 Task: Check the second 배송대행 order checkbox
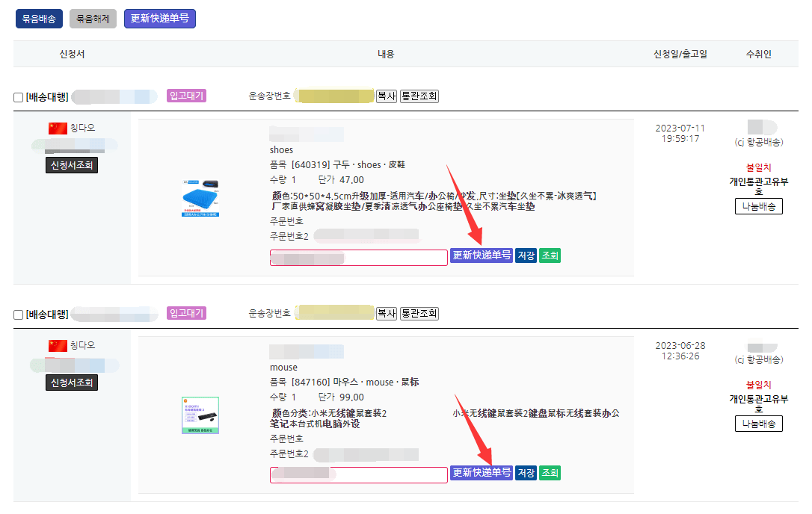pyautogui.click(x=18, y=315)
